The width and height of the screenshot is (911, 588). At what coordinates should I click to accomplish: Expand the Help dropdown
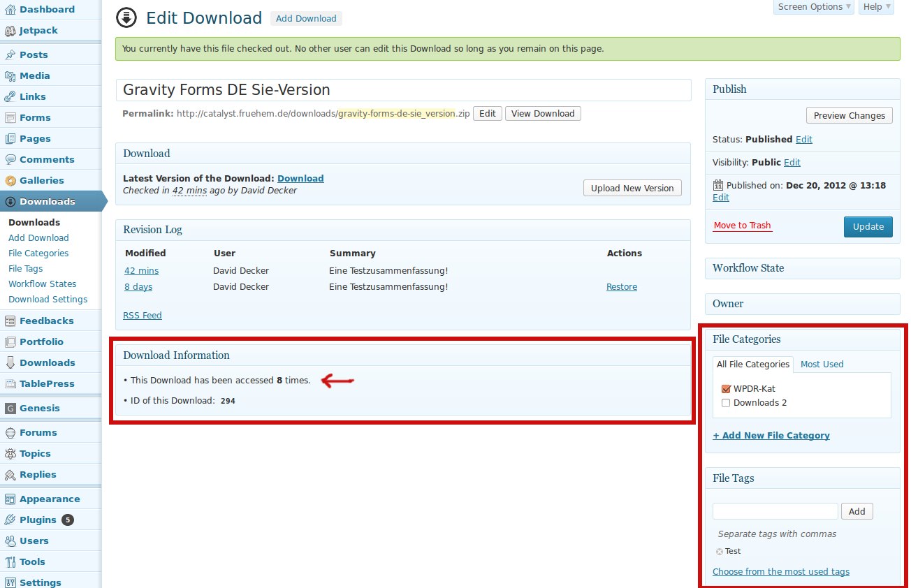point(876,7)
